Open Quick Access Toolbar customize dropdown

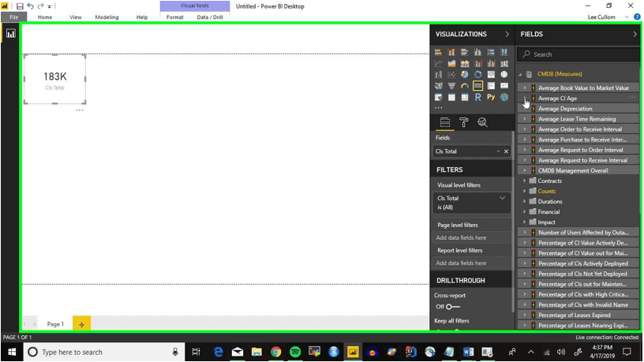tap(49, 6)
